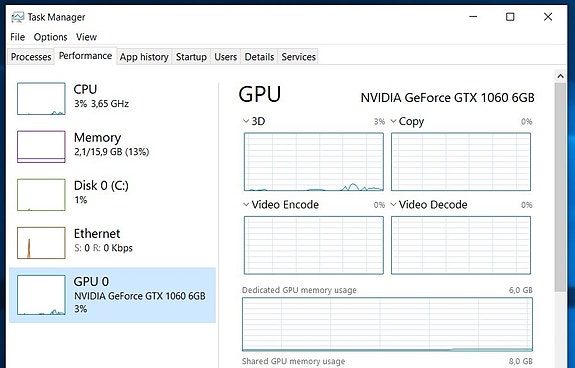Click the scrollbar up arrow
This screenshot has width=575, height=368.
560,76
